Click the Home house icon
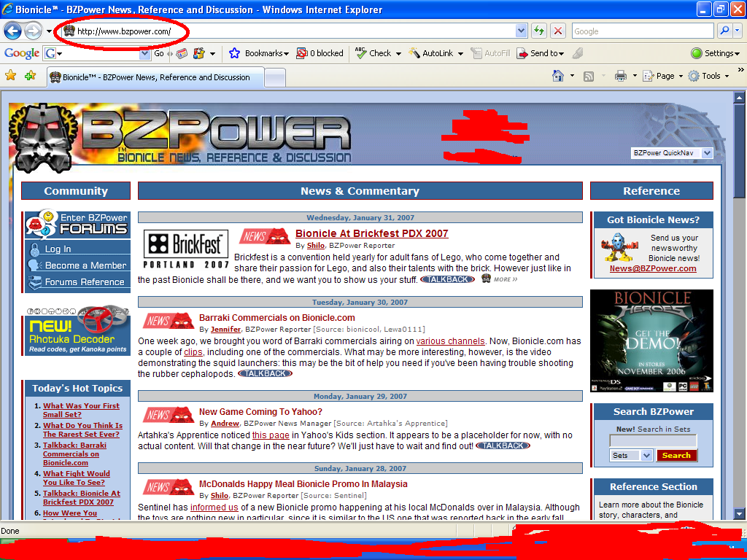Image resolution: width=747 pixels, height=560 pixels. click(x=558, y=76)
